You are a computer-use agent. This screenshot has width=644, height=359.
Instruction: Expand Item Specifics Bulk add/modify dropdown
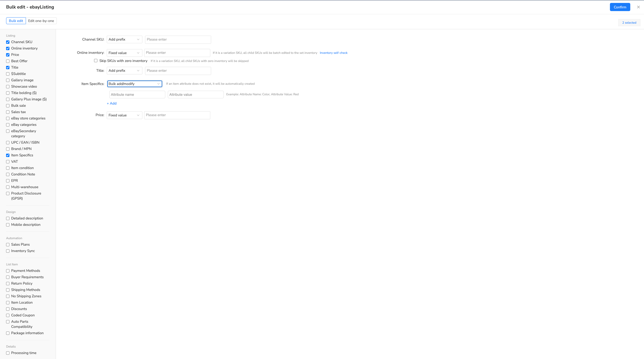(134, 84)
